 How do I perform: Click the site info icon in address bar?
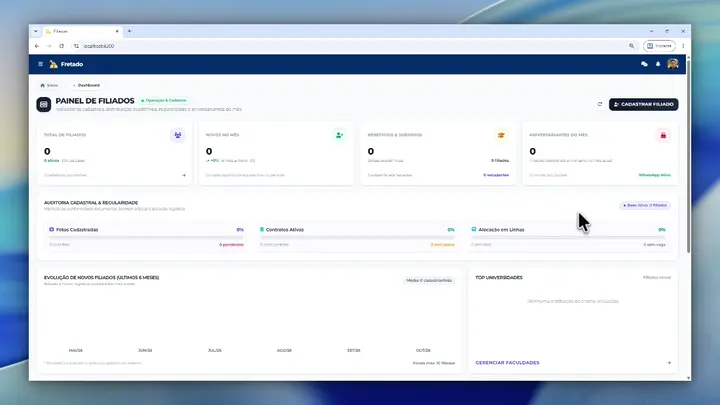tap(77, 46)
